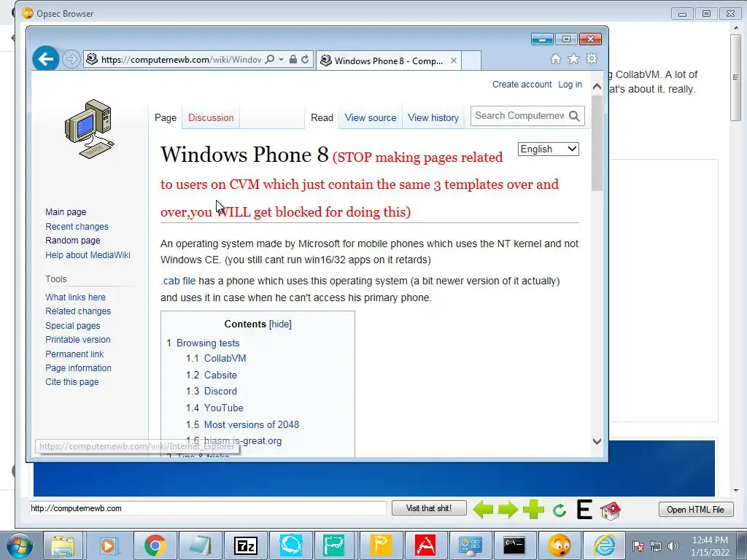747x560 pixels.
Task: Click Opsec Browser green back arrow
Action: [483, 510]
